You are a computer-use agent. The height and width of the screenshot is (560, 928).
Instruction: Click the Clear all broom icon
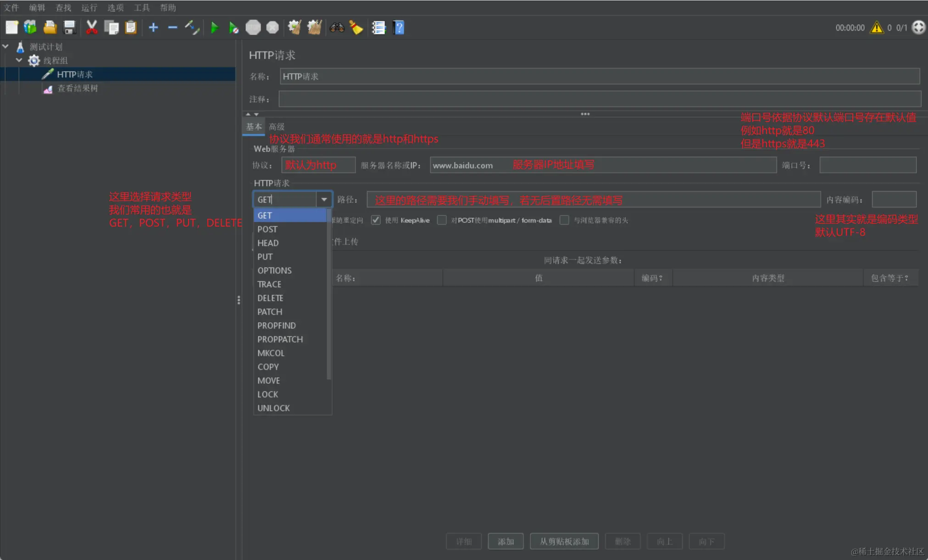click(x=314, y=28)
